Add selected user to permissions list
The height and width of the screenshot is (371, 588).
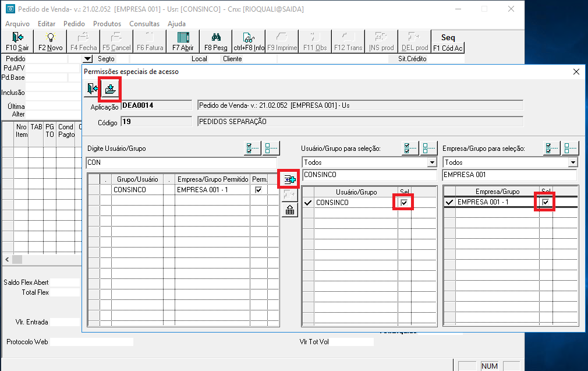(x=289, y=180)
